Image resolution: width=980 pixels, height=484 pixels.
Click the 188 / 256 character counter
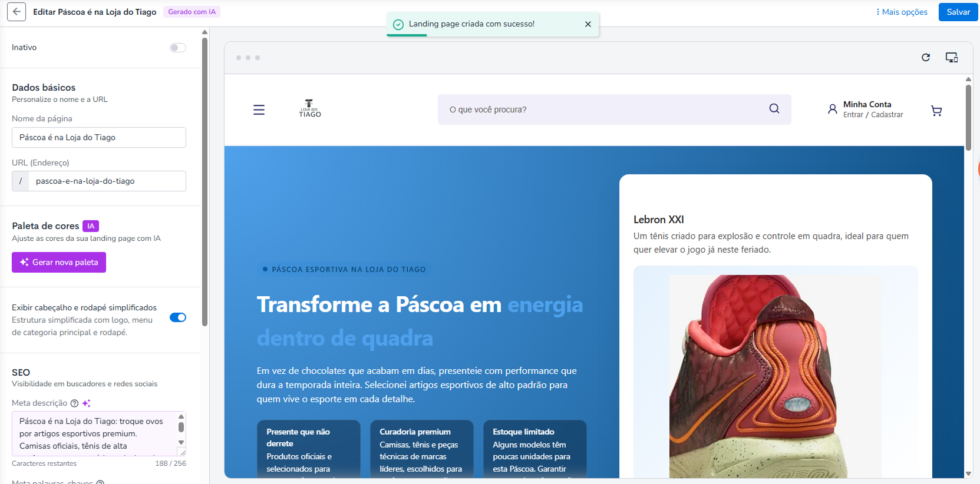coord(171,463)
